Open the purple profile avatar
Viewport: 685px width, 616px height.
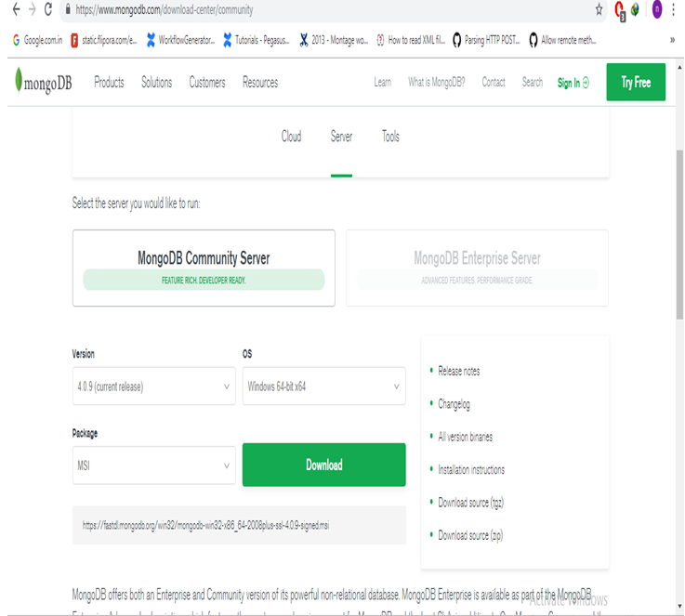[x=656, y=9]
